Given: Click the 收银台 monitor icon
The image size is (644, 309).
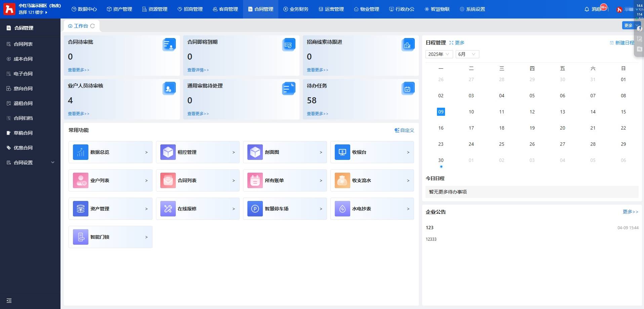Looking at the screenshot, I should point(342,152).
